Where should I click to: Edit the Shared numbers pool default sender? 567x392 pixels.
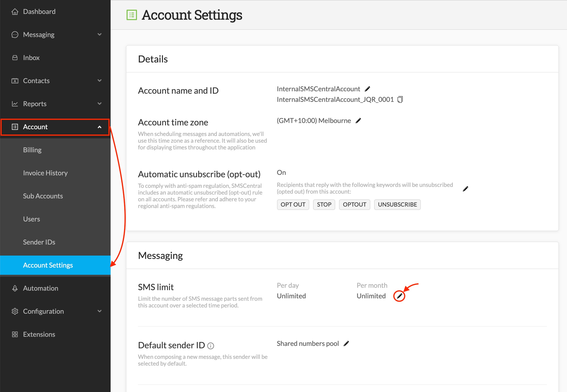[x=346, y=343]
